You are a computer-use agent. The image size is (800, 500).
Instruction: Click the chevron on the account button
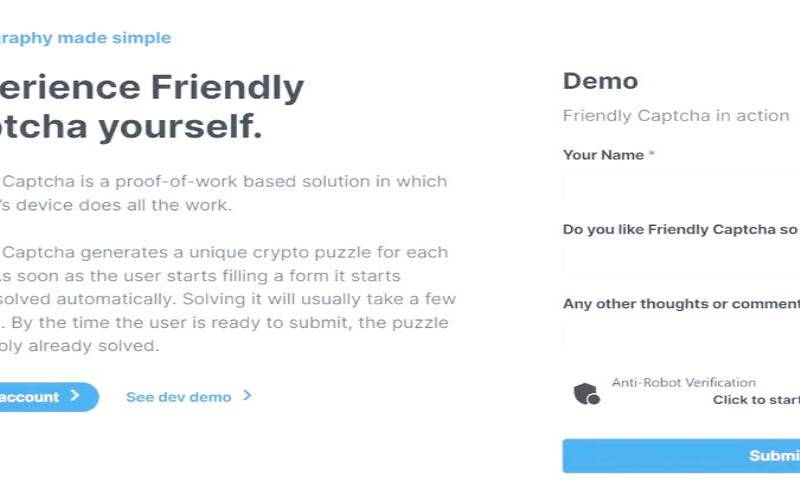click(x=75, y=396)
